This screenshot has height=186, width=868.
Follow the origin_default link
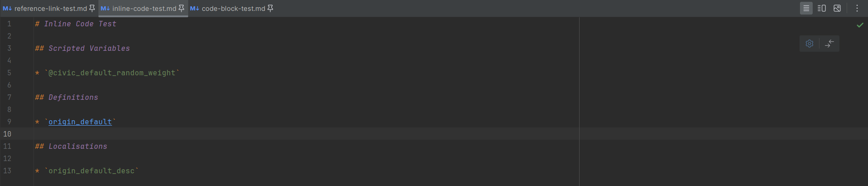pyautogui.click(x=80, y=122)
